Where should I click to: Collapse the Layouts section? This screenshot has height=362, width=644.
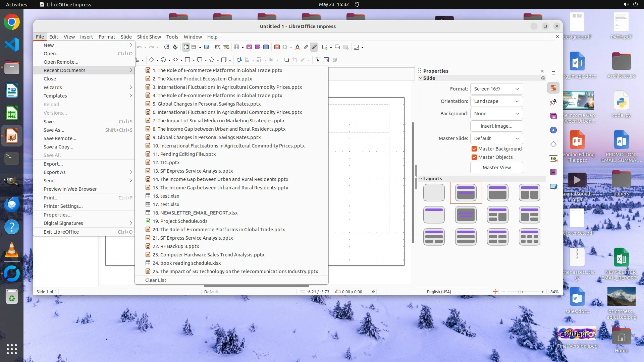(421, 179)
